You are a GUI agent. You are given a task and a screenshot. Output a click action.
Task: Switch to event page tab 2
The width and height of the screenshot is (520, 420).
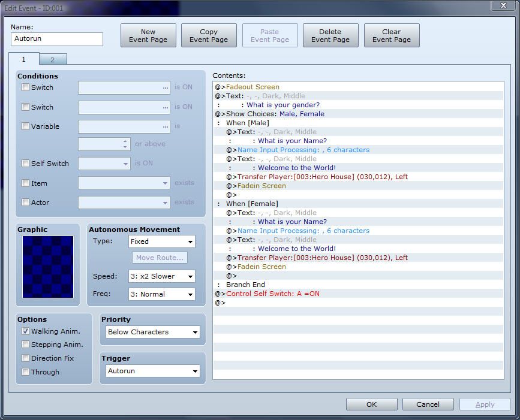[x=52, y=59]
